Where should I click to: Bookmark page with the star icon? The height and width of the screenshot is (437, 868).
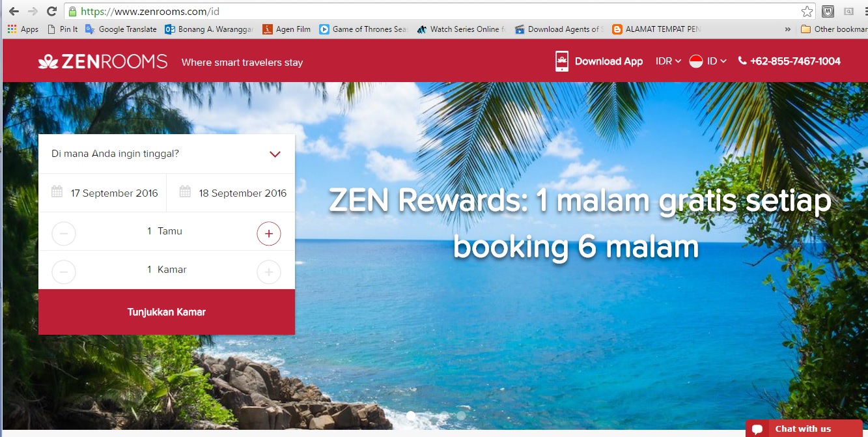coord(807,11)
